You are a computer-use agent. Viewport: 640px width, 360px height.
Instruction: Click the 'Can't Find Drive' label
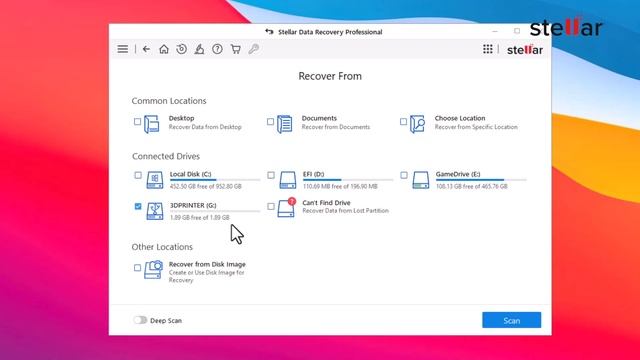click(x=326, y=203)
